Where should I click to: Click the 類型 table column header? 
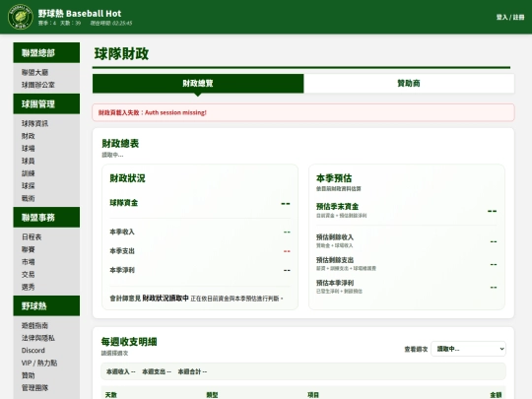point(212,395)
